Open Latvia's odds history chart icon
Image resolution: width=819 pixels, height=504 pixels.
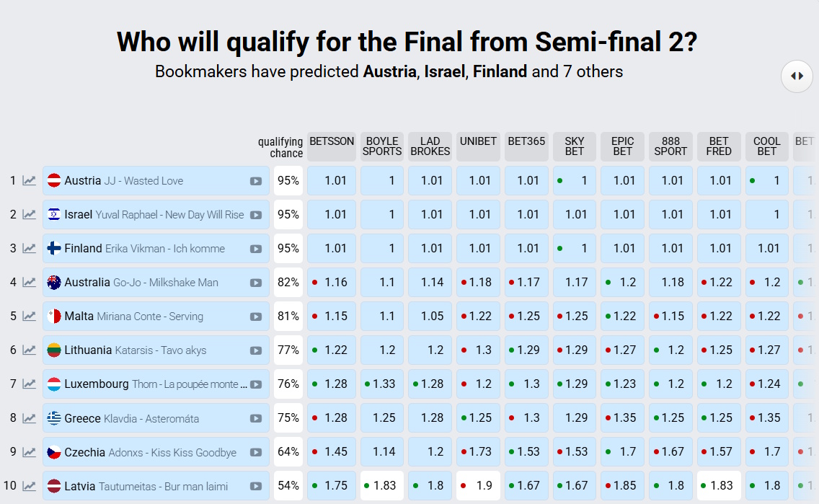pos(30,486)
